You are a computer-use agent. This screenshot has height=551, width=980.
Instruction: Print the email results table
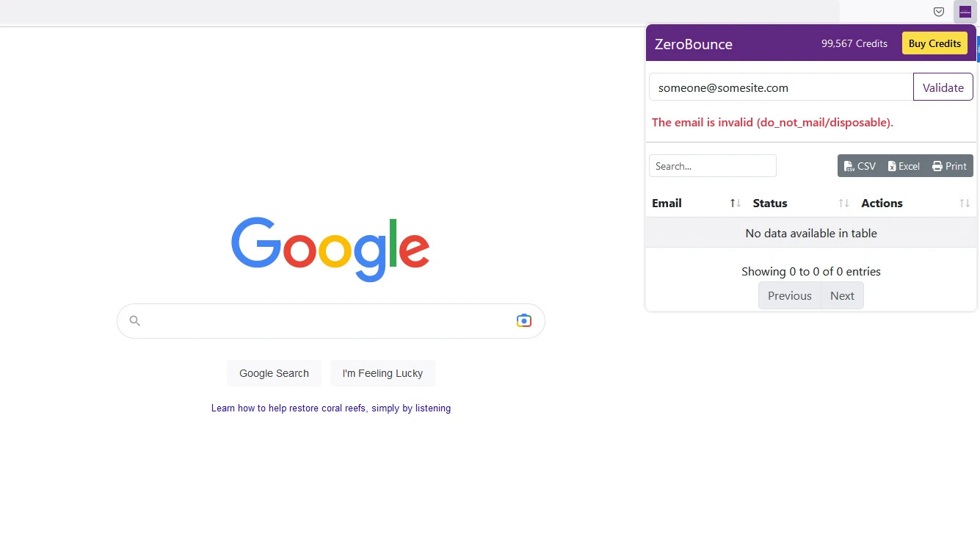click(x=949, y=165)
